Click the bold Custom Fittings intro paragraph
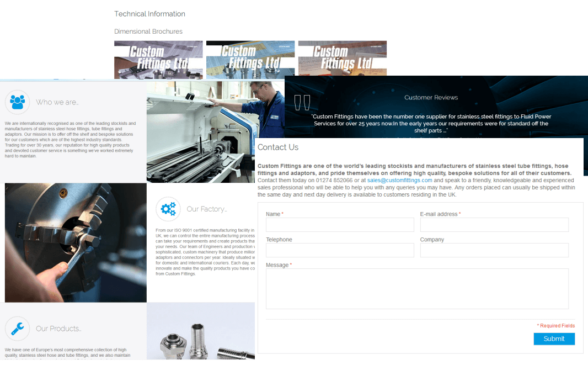Viewport: 588px width, 365px height. 414,170
